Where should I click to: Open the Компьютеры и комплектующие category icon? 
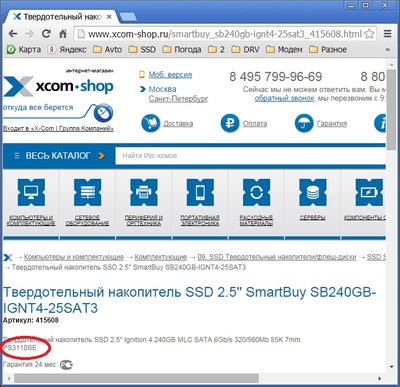[31, 192]
